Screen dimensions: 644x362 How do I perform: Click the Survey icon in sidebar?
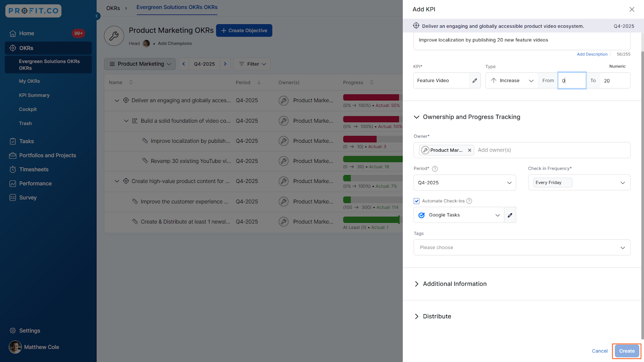tap(13, 197)
